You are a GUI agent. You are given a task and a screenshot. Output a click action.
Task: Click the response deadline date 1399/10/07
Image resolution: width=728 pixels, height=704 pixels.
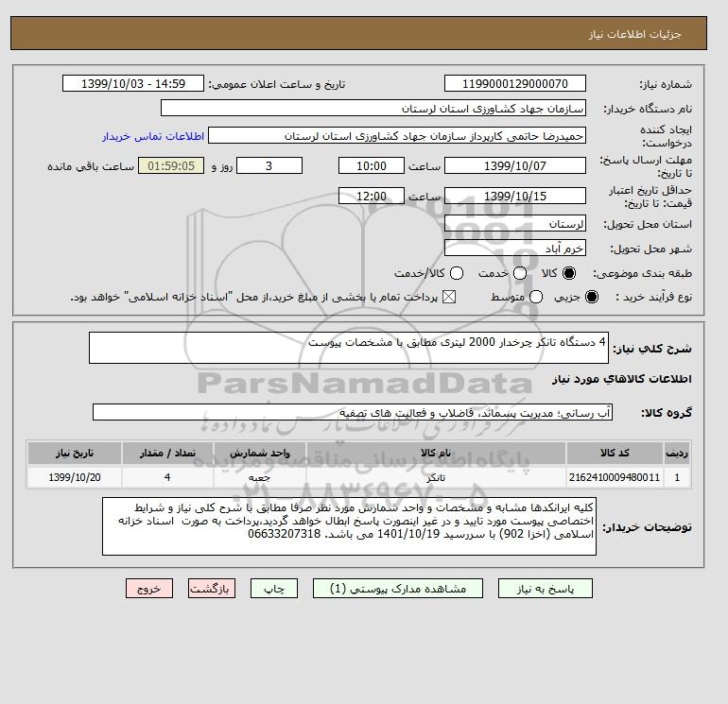(515, 165)
